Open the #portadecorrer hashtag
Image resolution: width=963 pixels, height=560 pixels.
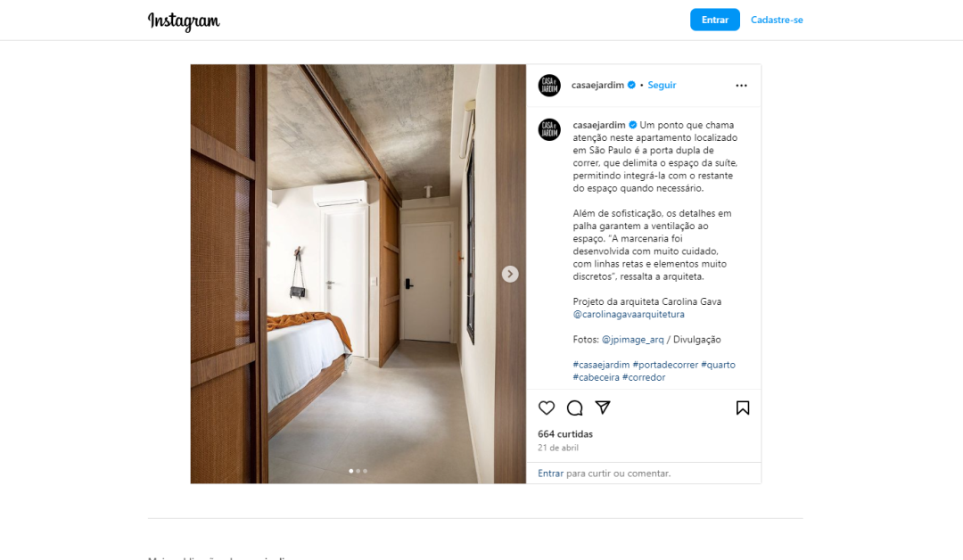pyautogui.click(x=665, y=364)
